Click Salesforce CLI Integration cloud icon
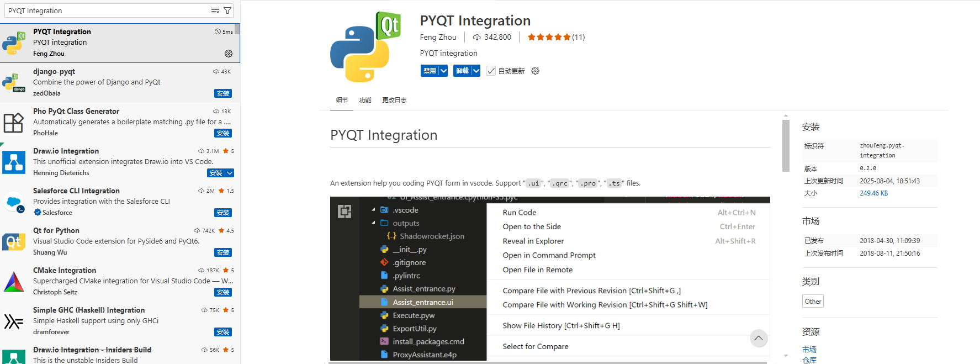Viewport: 980px width, 364px height. pos(14,202)
